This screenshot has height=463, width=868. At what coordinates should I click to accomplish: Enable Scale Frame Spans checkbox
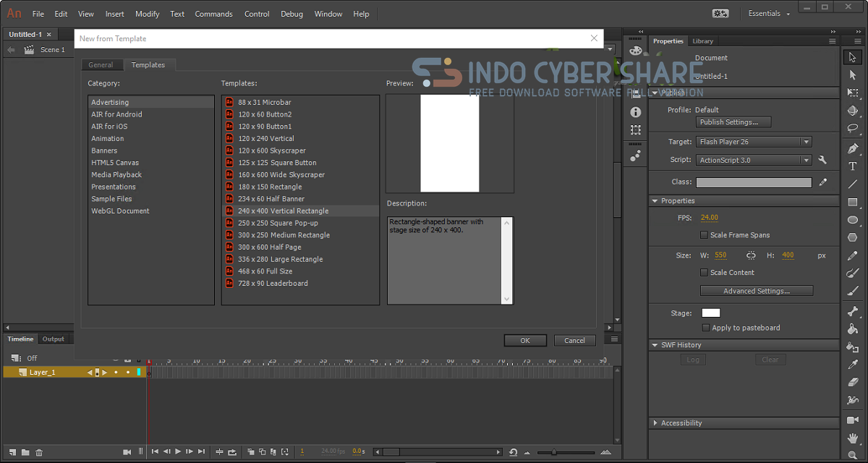704,235
